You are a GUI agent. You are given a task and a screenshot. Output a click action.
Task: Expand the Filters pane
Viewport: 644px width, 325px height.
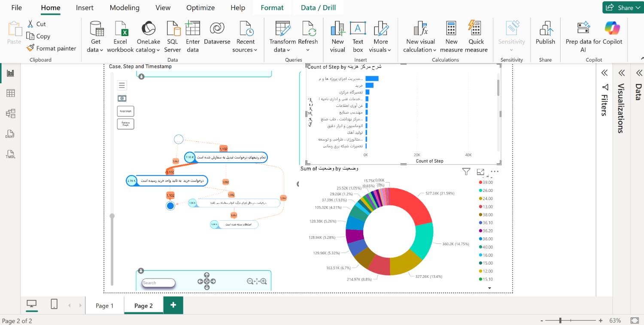[605, 73]
